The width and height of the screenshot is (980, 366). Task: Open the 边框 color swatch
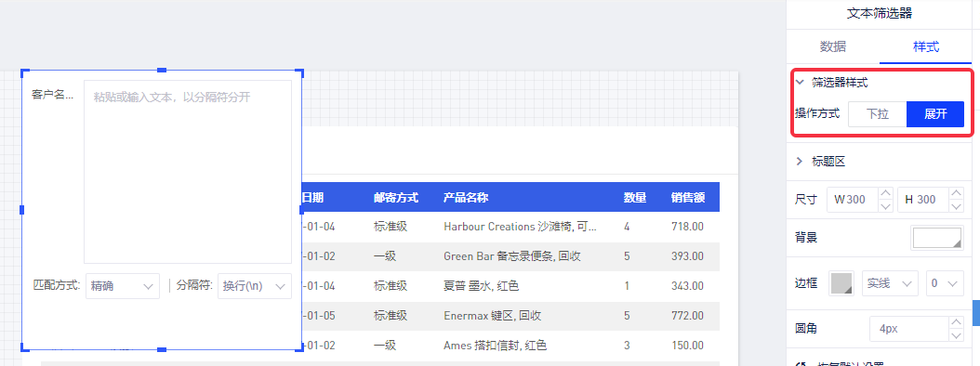[x=841, y=283]
